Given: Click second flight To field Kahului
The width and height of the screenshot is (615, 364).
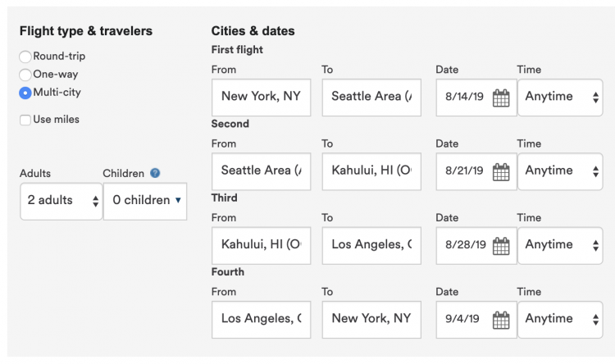Looking at the screenshot, I should pyautogui.click(x=371, y=171).
